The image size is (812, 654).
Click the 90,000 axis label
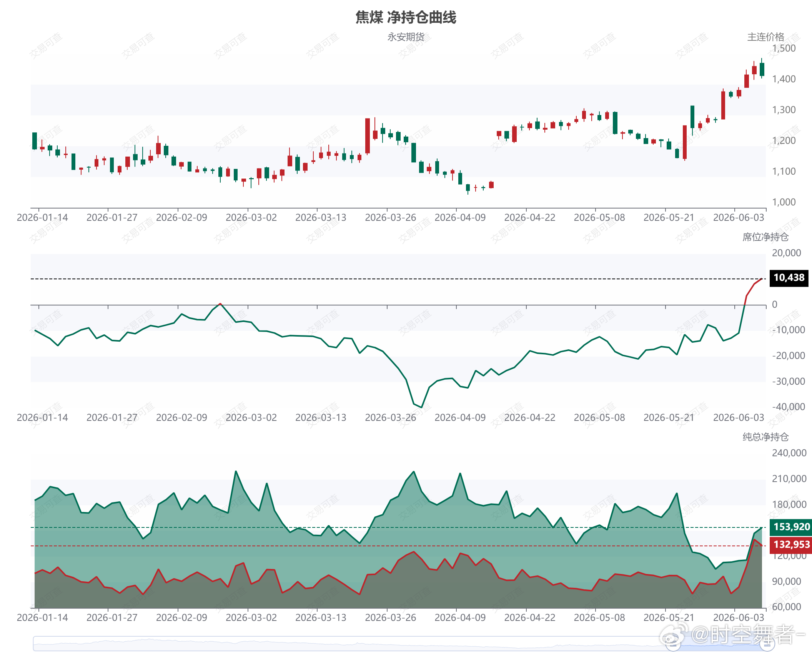tap(787, 582)
